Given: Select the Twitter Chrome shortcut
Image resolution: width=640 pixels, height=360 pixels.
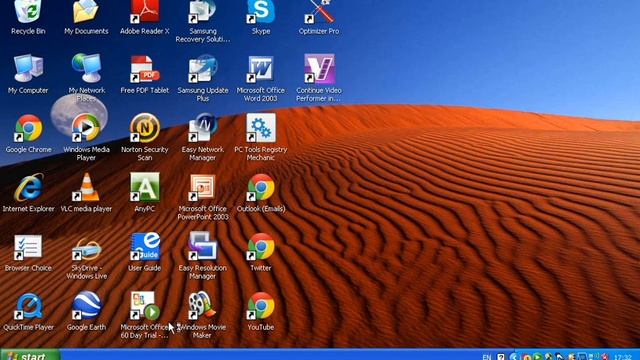Looking at the screenshot, I should pyautogui.click(x=261, y=247).
